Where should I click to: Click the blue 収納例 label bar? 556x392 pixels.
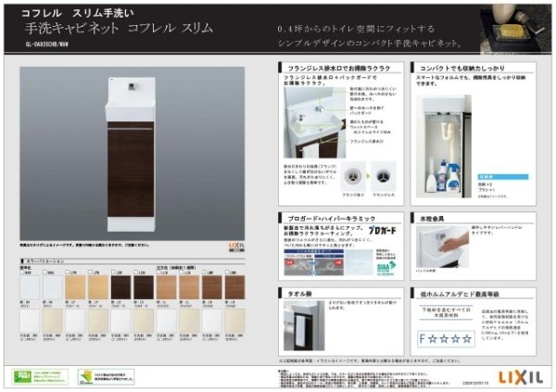(x=503, y=177)
